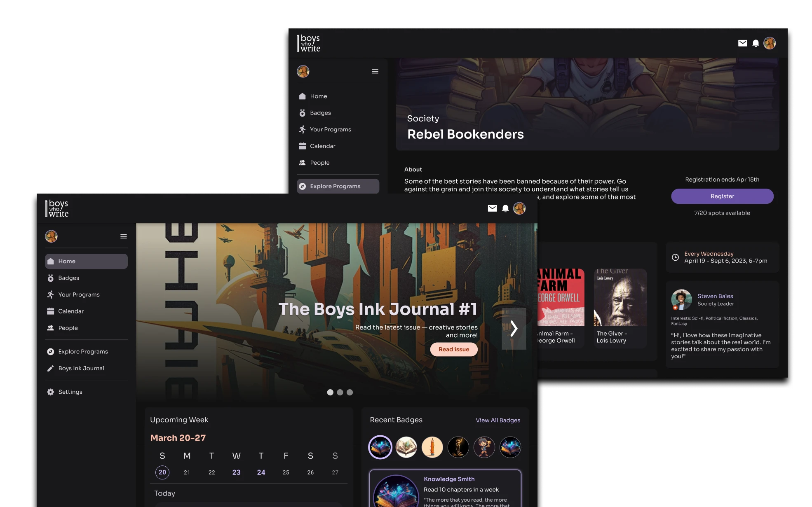Open Home from the back window sidebar
This screenshot has width=812, height=507.
pyautogui.click(x=318, y=96)
